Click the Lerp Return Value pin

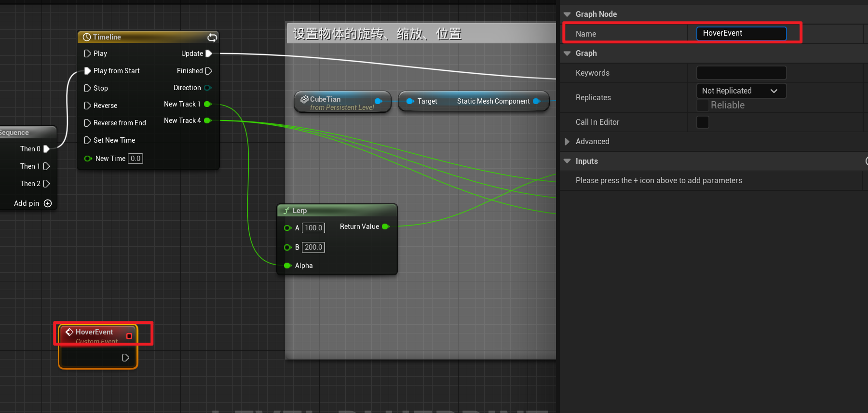click(x=386, y=226)
